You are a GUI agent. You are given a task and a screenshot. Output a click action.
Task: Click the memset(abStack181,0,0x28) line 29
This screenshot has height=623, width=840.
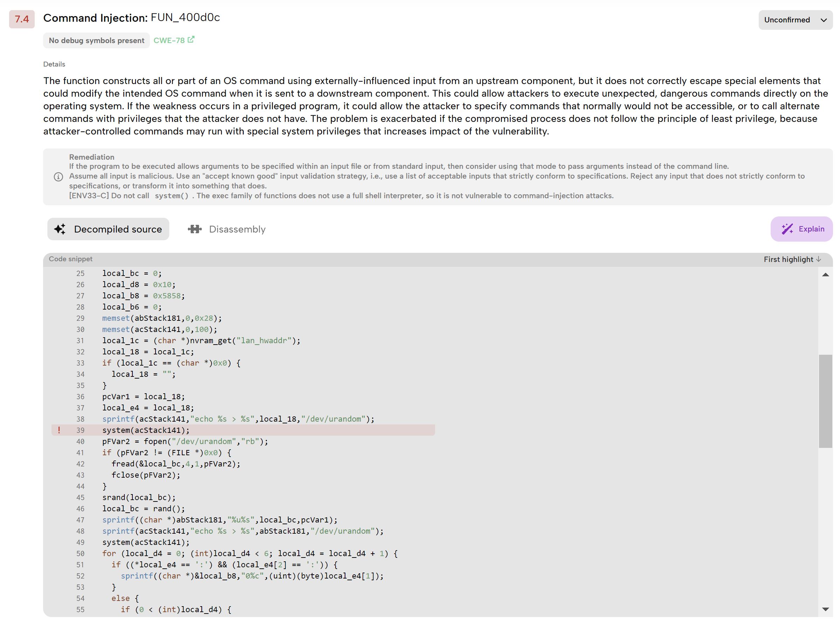click(x=162, y=318)
